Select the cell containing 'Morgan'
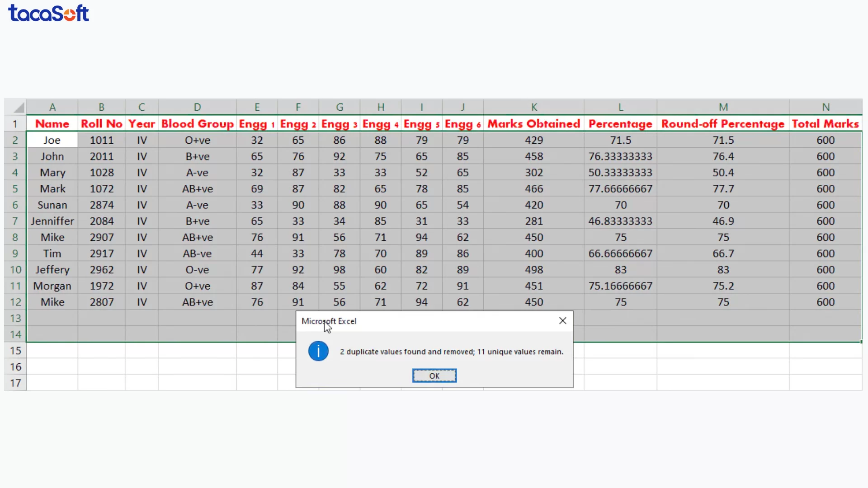868x488 pixels. (x=52, y=286)
